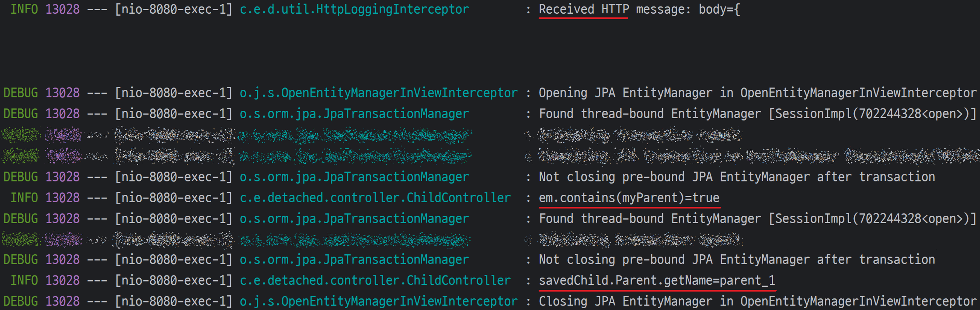Click the 'Closing JPA EntityManager' log message
The width and height of the screenshot is (980, 310).
pyautogui.click(x=757, y=301)
